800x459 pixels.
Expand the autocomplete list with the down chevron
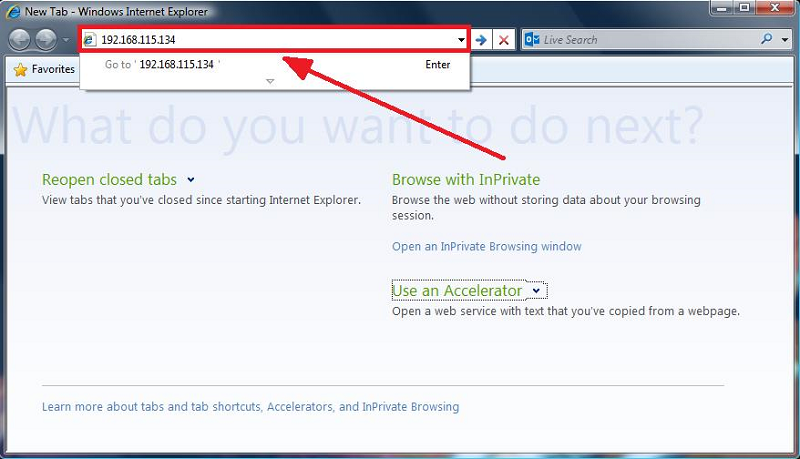[270, 81]
